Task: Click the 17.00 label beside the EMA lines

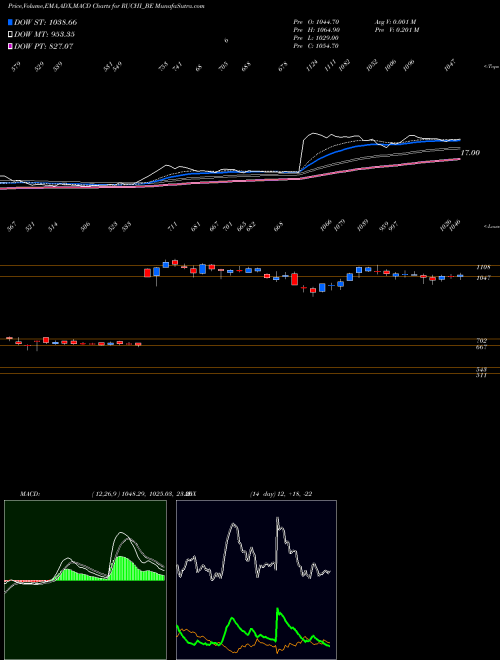Action: (470, 153)
